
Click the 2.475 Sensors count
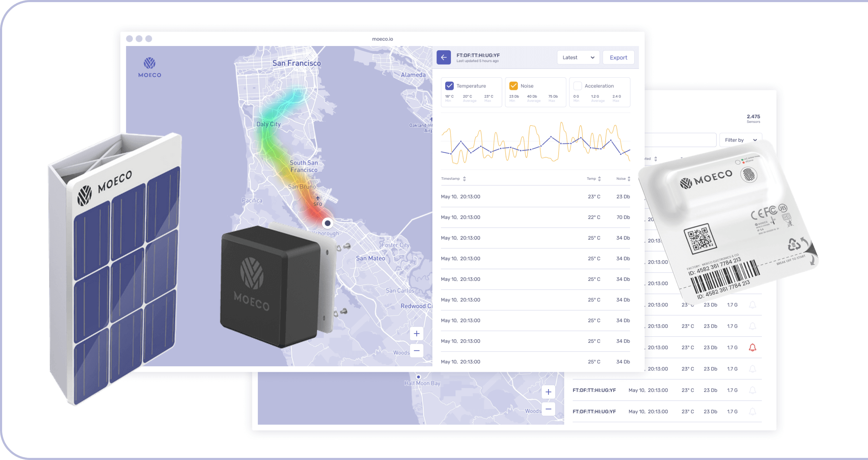tap(753, 119)
